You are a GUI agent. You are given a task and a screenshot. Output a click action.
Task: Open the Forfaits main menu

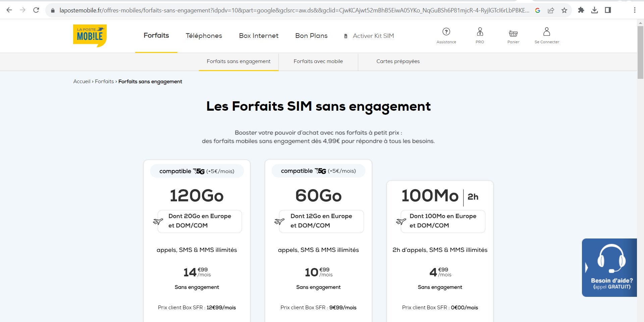pos(156,36)
